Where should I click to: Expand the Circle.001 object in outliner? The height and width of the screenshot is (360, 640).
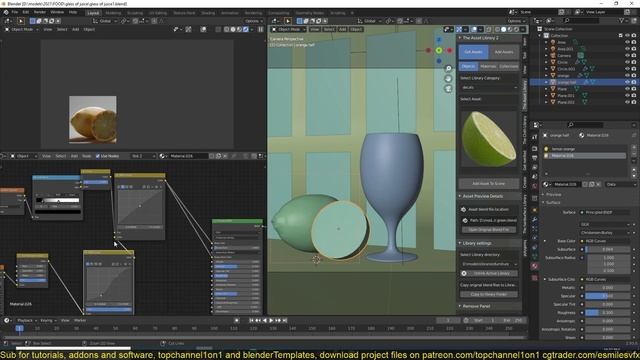(547, 69)
